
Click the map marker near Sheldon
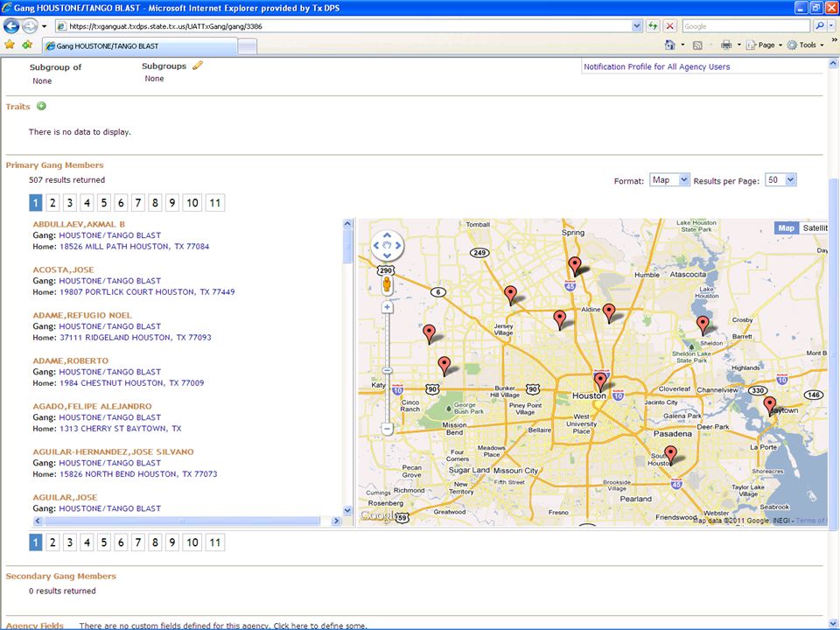[x=703, y=325]
